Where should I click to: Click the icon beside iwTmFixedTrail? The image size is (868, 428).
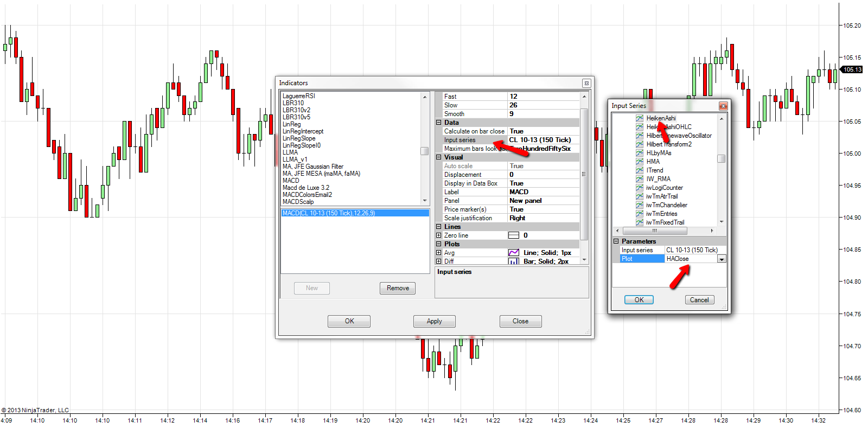click(x=640, y=222)
